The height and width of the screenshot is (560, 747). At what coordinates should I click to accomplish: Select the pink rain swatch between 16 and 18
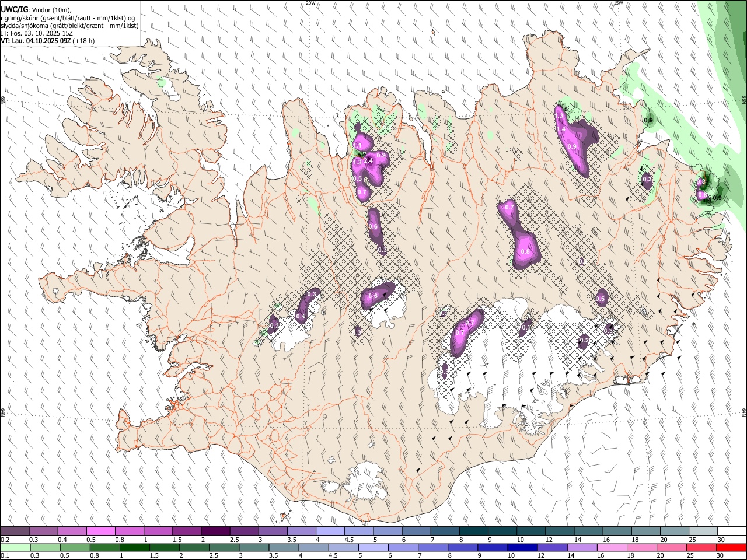[x=612, y=548]
